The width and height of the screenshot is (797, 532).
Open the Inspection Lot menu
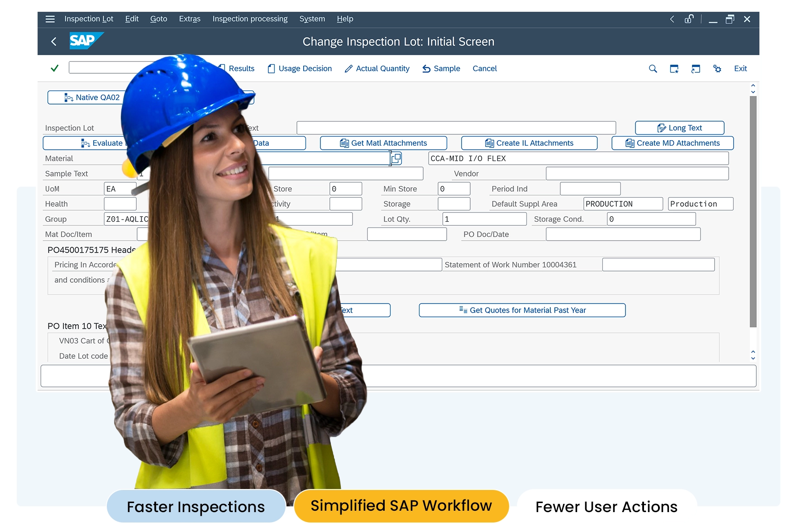(89, 19)
